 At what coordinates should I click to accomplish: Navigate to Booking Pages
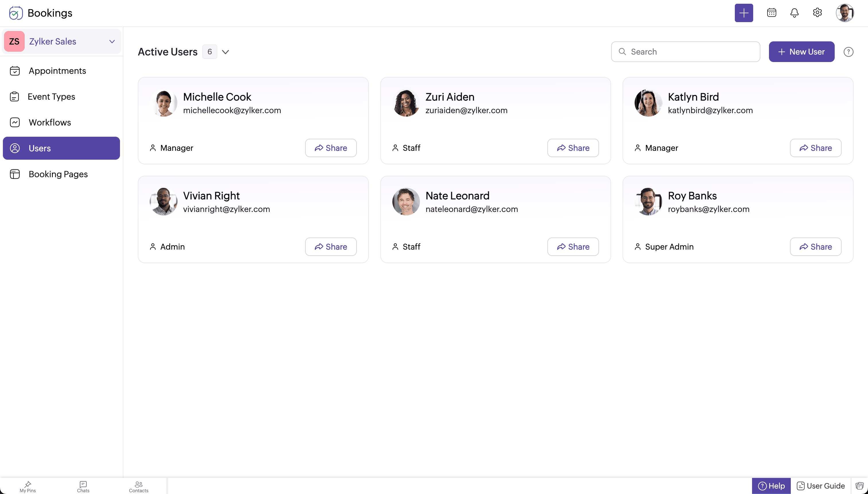pos(58,174)
